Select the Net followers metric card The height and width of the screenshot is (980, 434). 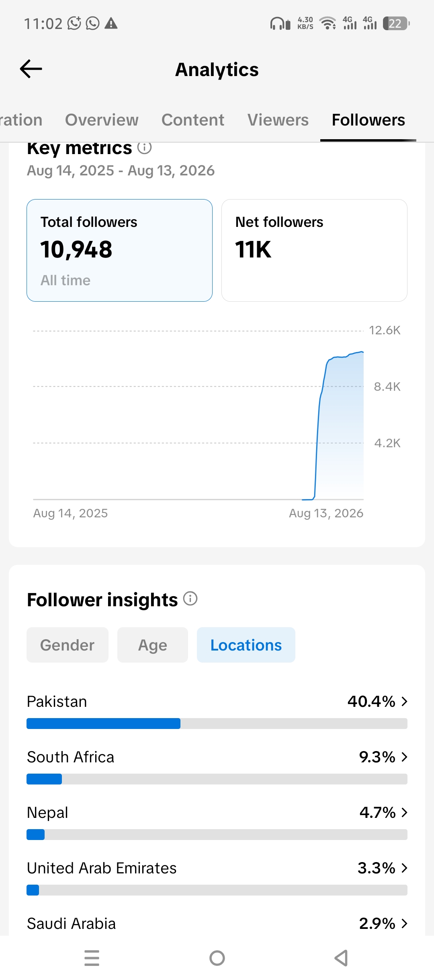click(x=314, y=250)
